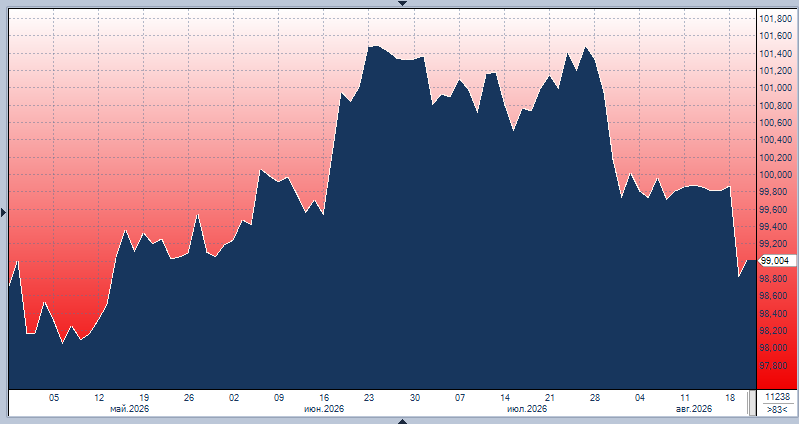
Task: Select the май.2026 month label
Action: (x=130, y=409)
